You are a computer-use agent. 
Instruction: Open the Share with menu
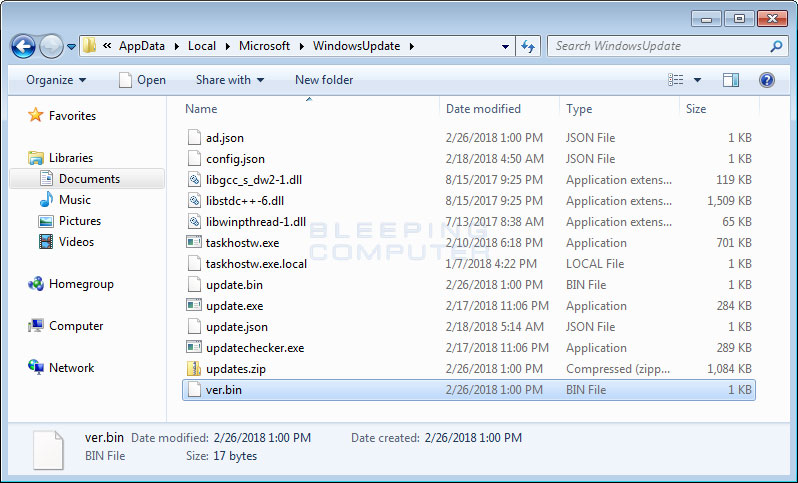230,80
